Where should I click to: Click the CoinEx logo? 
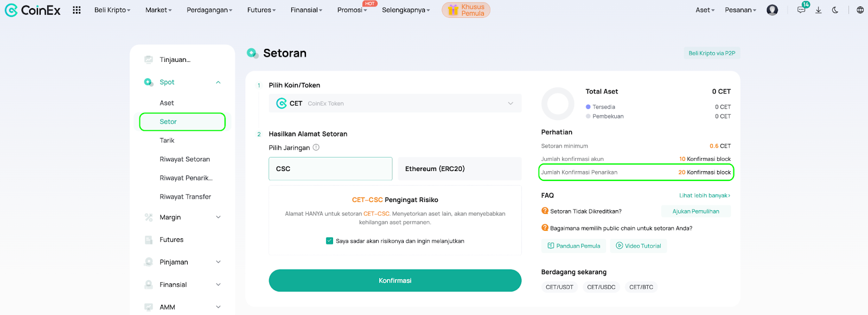coord(33,10)
